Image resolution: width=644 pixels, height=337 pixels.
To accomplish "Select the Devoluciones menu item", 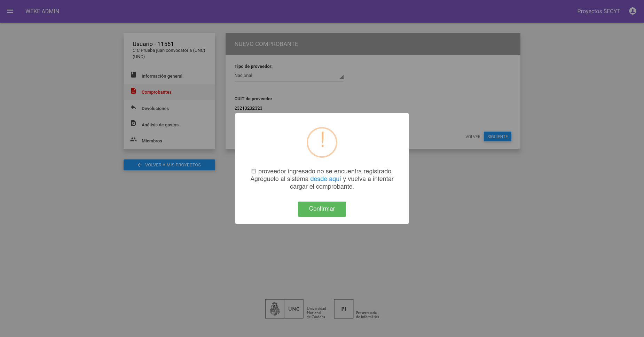I will (169, 108).
